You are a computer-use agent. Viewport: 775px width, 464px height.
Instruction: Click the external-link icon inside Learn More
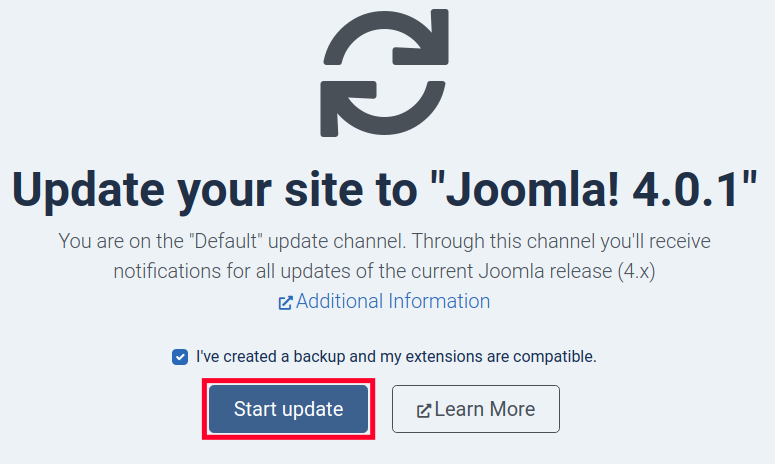click(x=423, y=410)
